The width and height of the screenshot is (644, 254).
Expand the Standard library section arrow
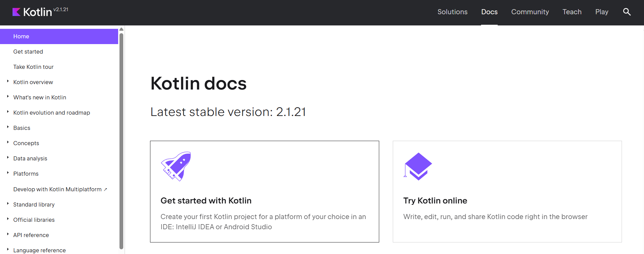8,203
